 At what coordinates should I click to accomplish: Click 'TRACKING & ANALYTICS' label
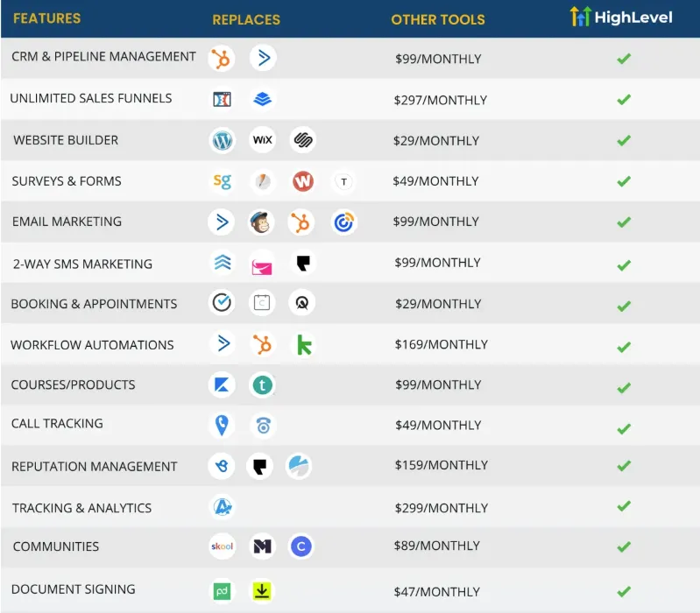point(81,508)
